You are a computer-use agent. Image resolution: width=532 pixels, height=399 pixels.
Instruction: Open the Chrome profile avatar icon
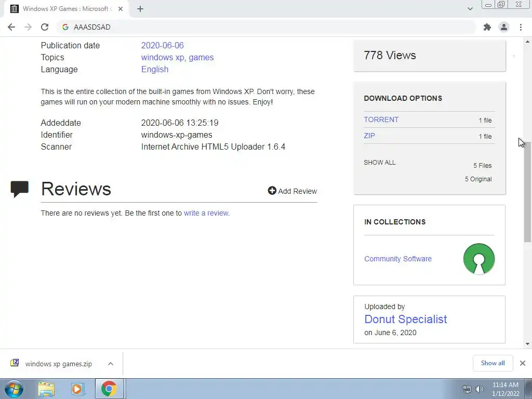(504, 27)
